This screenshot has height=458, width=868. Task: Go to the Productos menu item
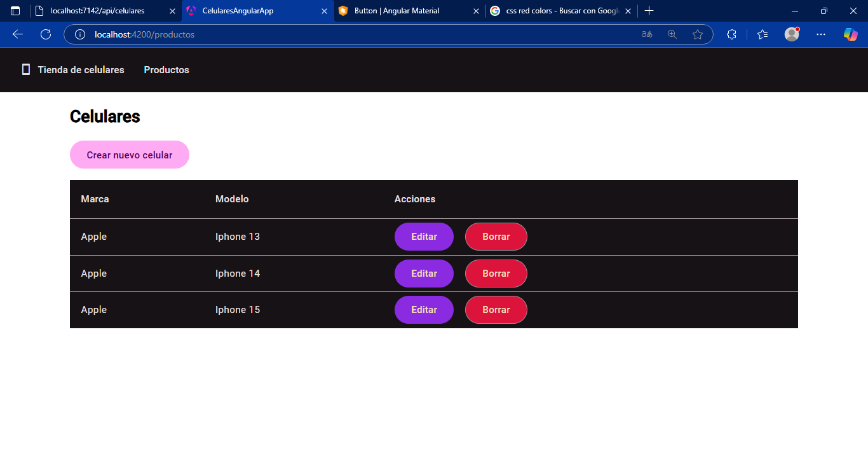tap(166, 70)
